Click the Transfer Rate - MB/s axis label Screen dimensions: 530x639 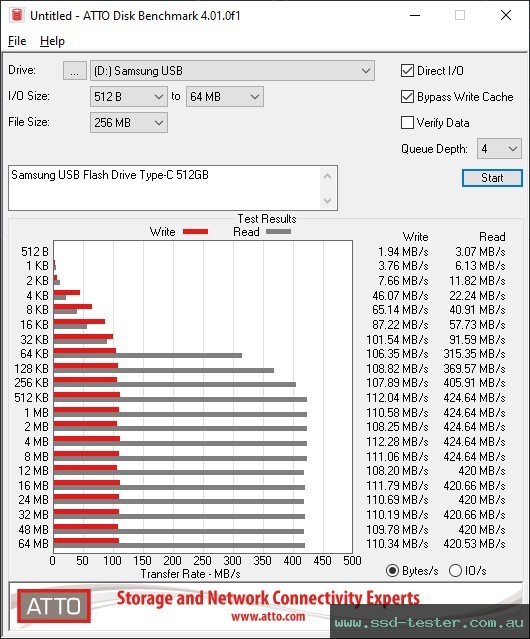click(191, 574)
